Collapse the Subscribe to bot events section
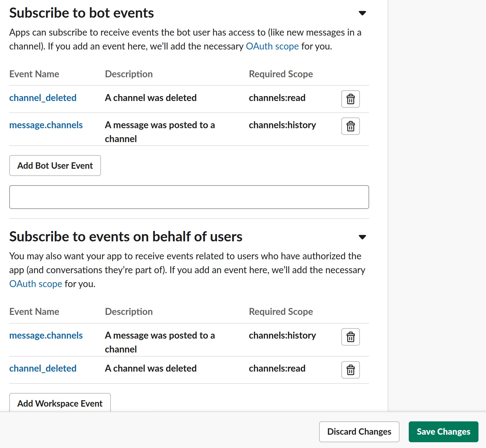The width and height of the screenshot is (486, 448). click(362, 13)
